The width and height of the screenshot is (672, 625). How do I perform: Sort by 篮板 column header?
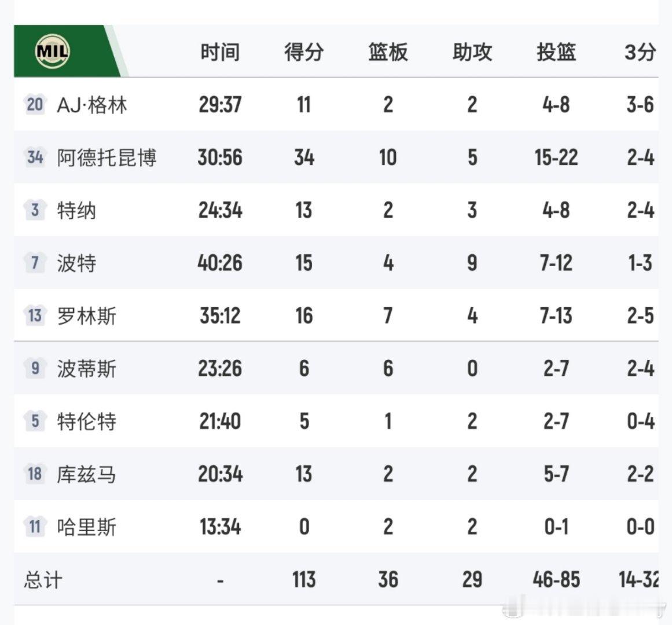tap(388, 52)
